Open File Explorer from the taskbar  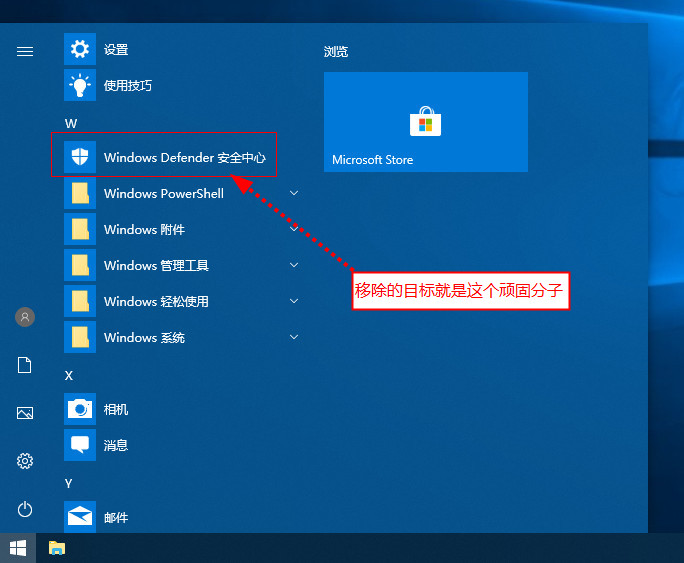[x=57, y=548]
